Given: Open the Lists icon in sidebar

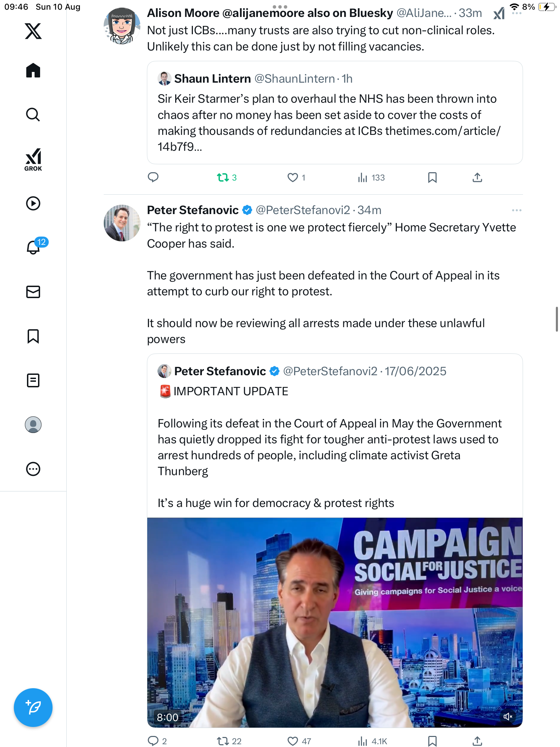Looking at the screenshot, I should click(x=33, y=380).
